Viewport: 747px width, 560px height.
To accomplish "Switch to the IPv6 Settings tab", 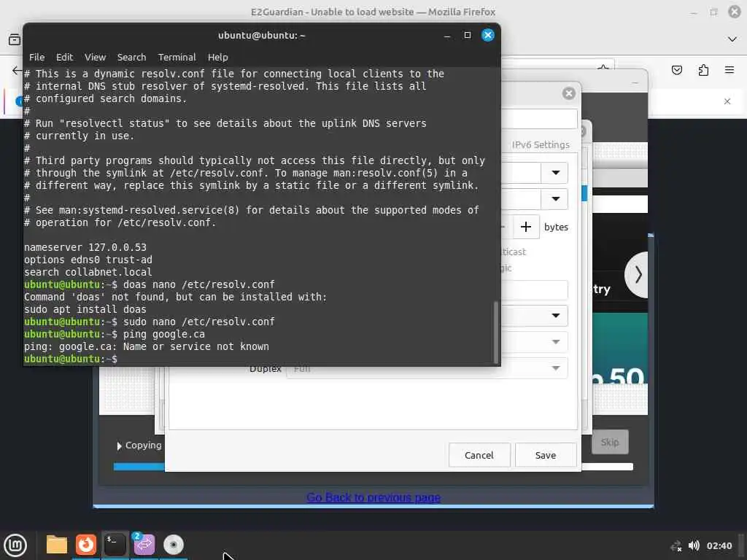I will pos(541,145).
